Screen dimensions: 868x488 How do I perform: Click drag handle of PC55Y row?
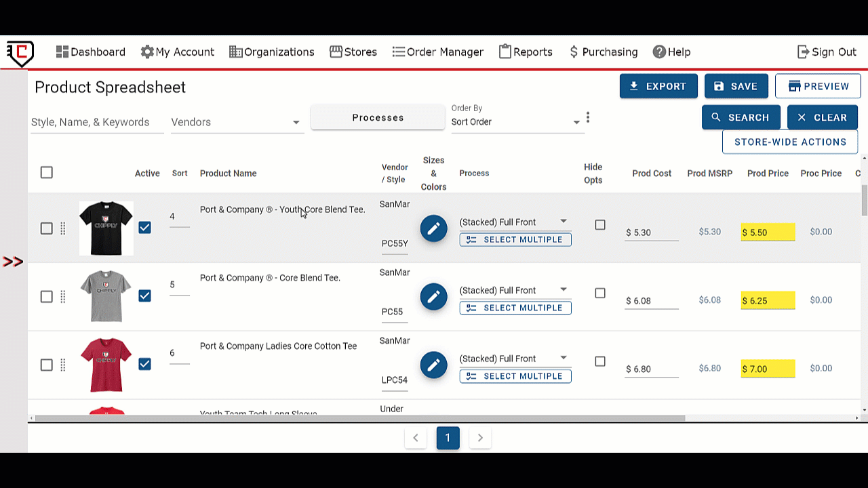click(x=63, y=228)
